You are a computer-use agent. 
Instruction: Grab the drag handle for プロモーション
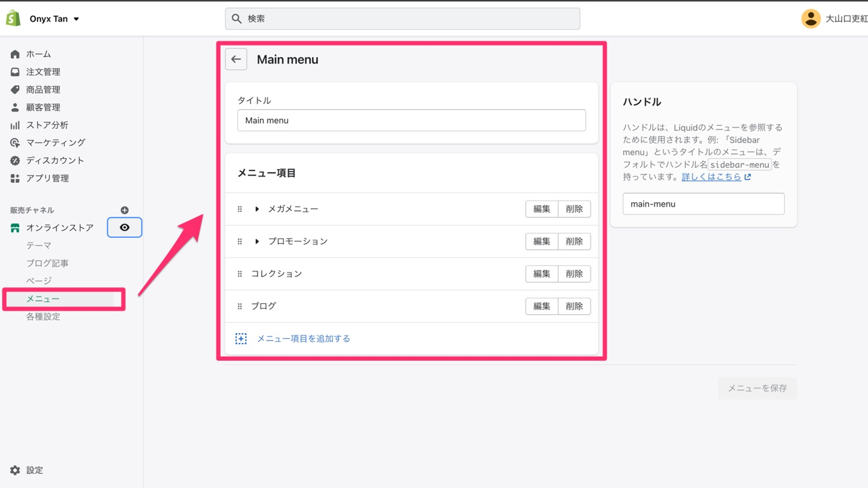(x=240, y=242)
